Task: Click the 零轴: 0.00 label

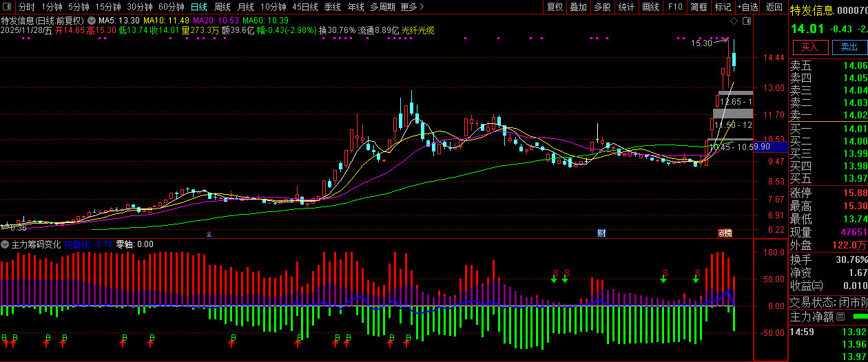Action: (134, 244)
